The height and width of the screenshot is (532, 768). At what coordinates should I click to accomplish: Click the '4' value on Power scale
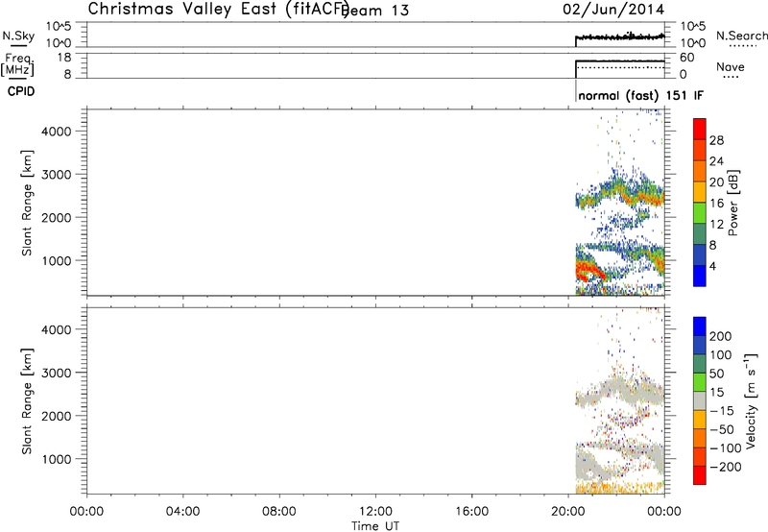point(712,266)
